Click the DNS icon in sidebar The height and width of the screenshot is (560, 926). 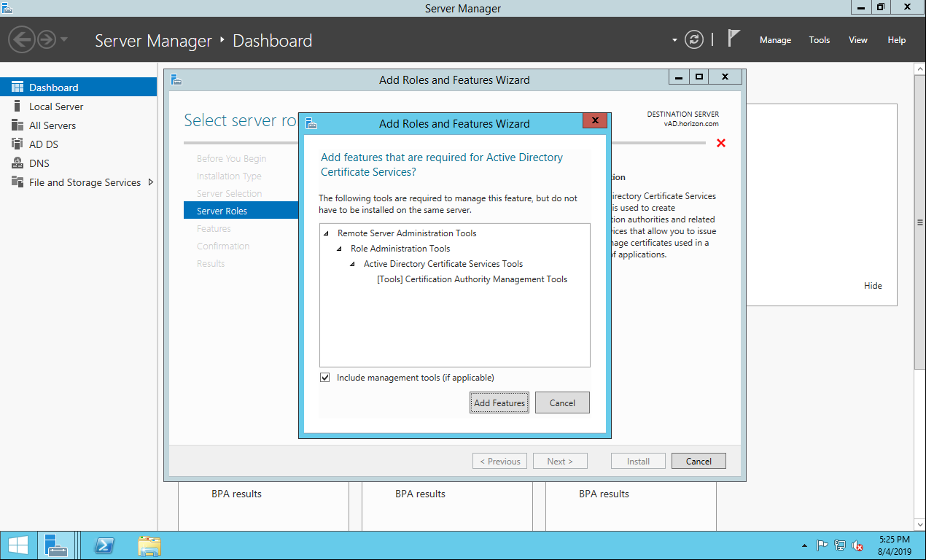pos(17,163)
